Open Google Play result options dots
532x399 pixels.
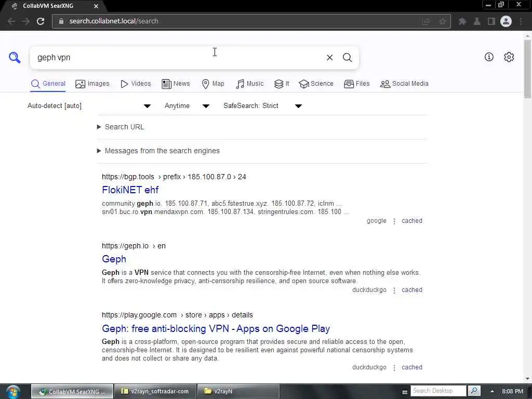394,368
